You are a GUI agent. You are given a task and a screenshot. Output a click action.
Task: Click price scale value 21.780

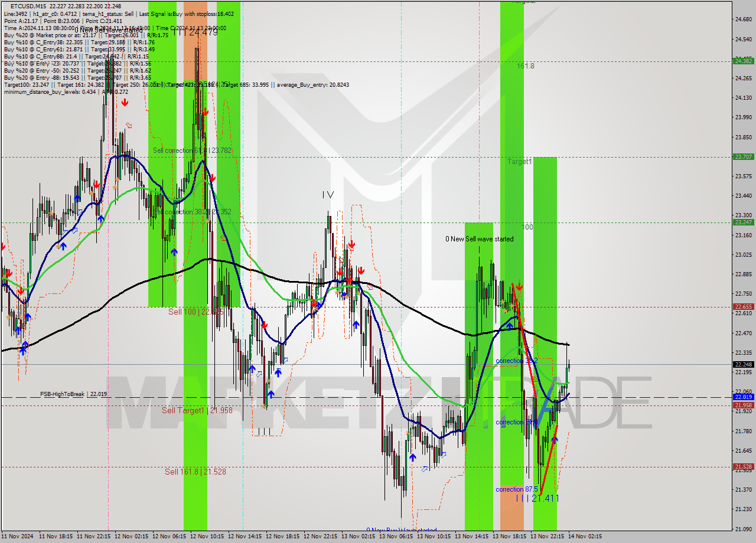(743, 431)
